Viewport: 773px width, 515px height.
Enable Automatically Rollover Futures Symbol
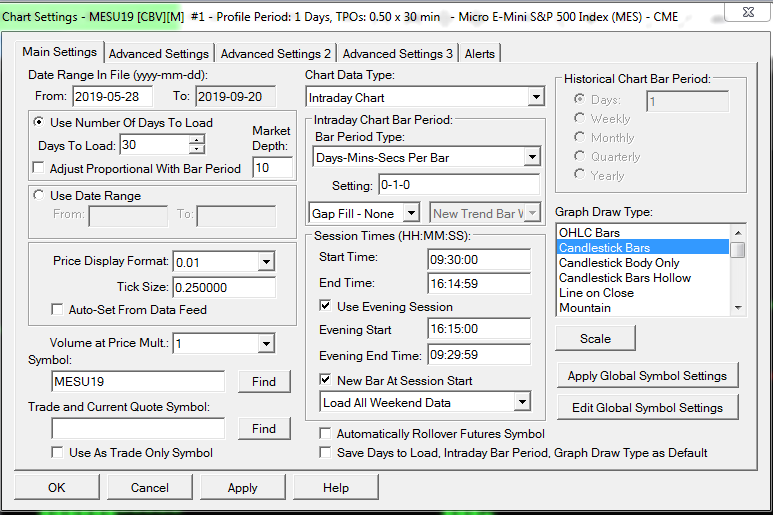coord(325,433)
